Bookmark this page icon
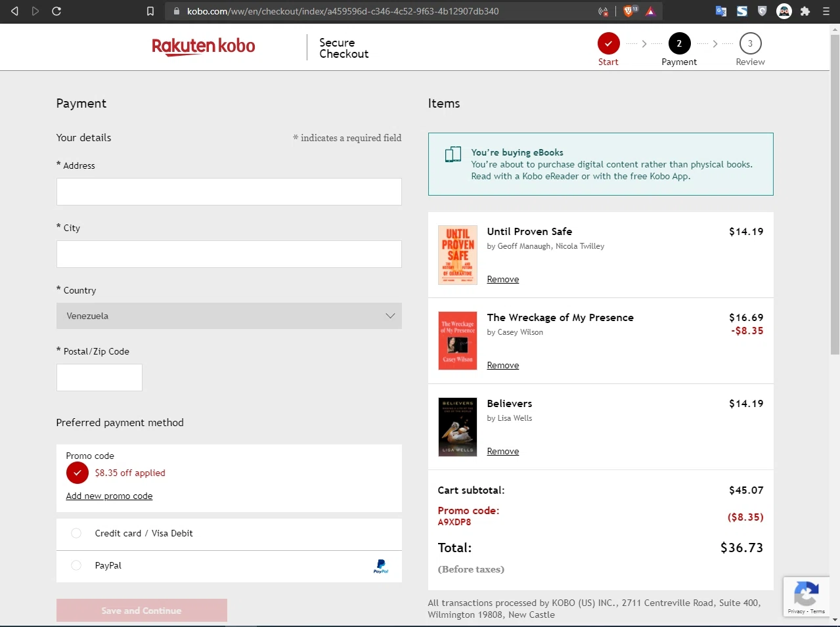 coord(150,11)
